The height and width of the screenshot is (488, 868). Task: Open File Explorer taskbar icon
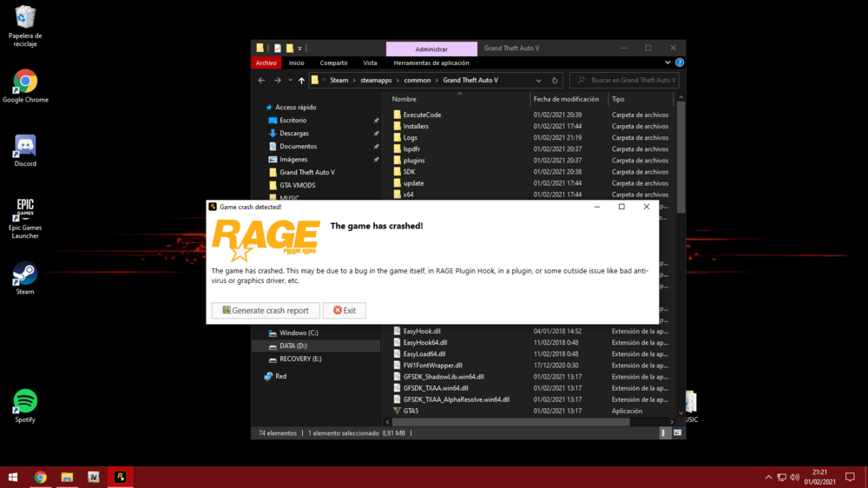[x=67, y=477]
